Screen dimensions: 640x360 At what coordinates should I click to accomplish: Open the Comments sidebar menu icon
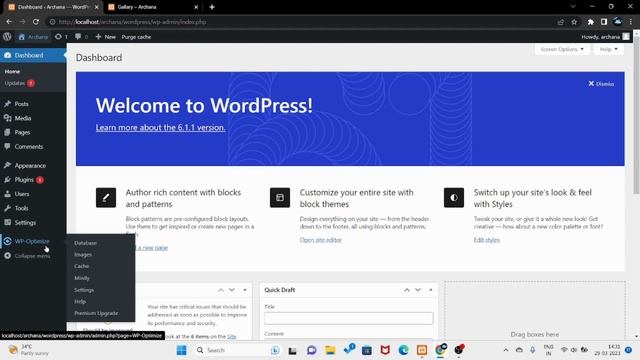[x=7, y=147]
